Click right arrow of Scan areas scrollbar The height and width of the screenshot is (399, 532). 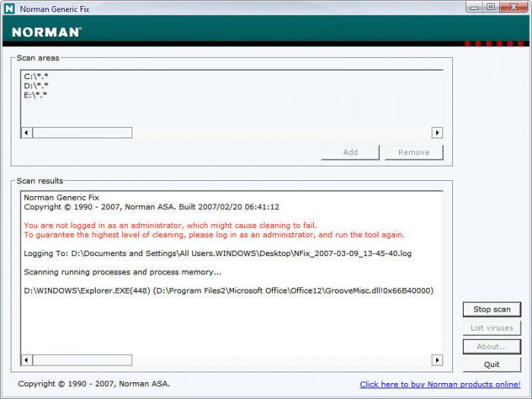point(437,133)
